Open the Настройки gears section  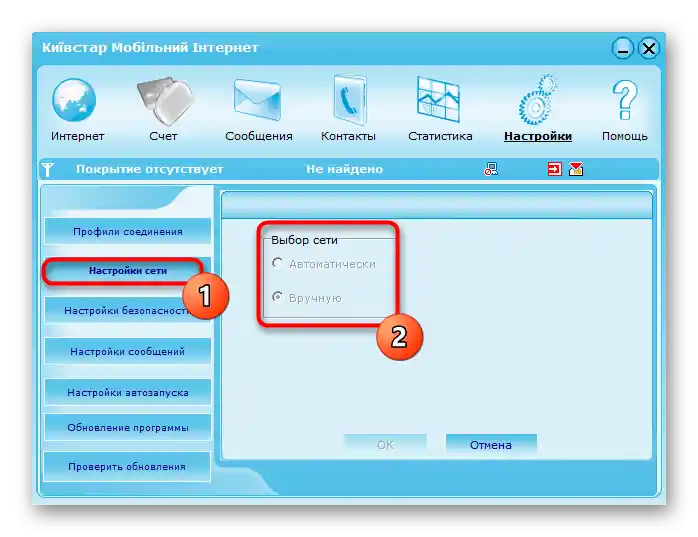point(538,110)
